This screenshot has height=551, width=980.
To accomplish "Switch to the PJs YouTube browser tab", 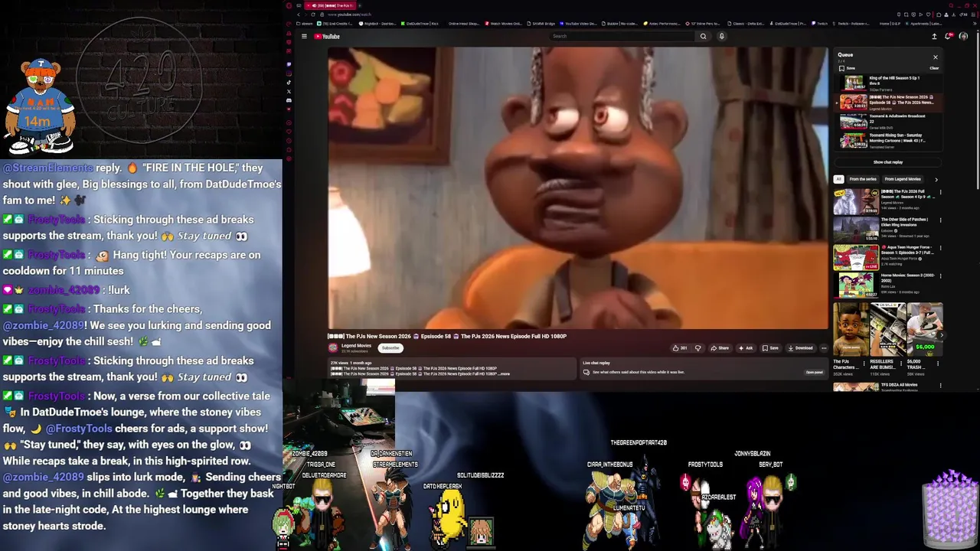I will [329, 5].
